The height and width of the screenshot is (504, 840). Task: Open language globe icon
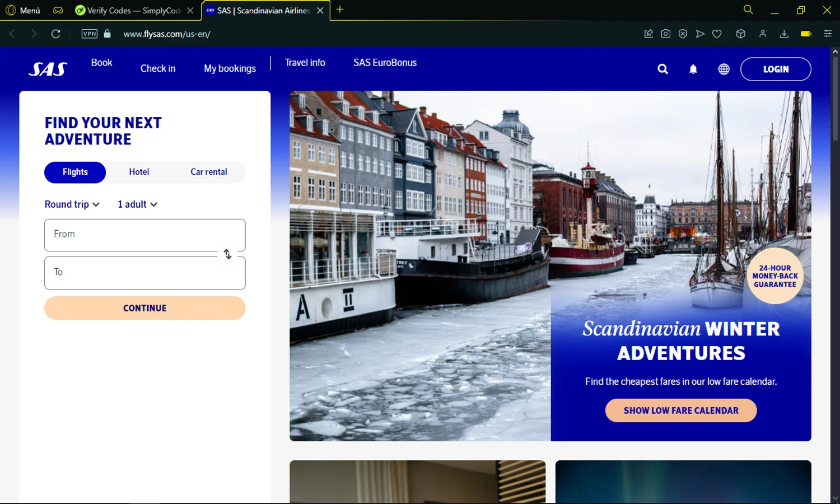tap(724, 69)
